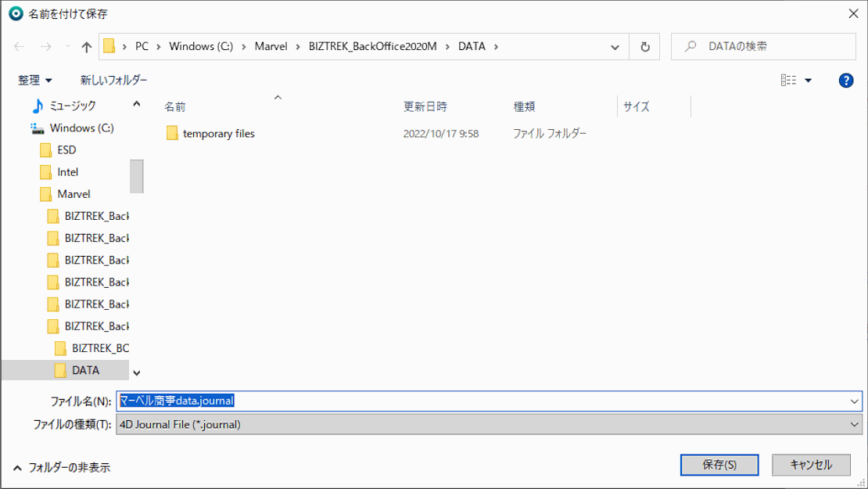Open the file type dropdown
Viewport: 868px width, 489px height.
point(854,424)
